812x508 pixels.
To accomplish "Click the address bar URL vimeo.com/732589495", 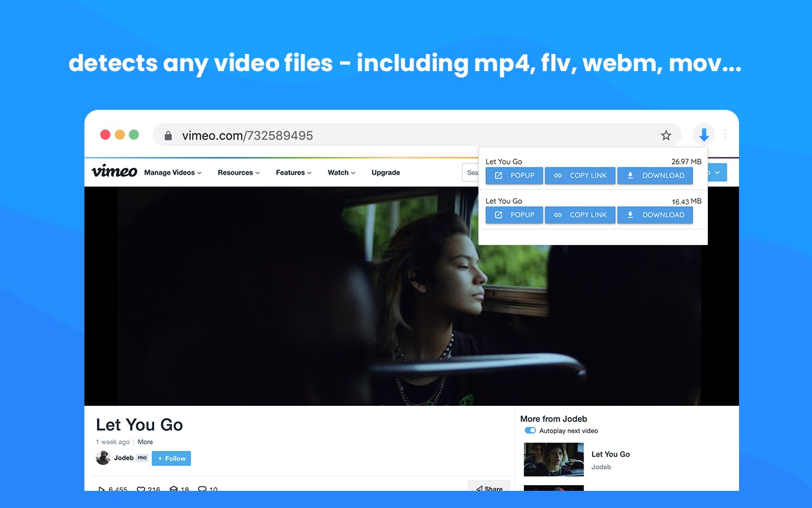I will pyautogui.click(x=247, y=135).
